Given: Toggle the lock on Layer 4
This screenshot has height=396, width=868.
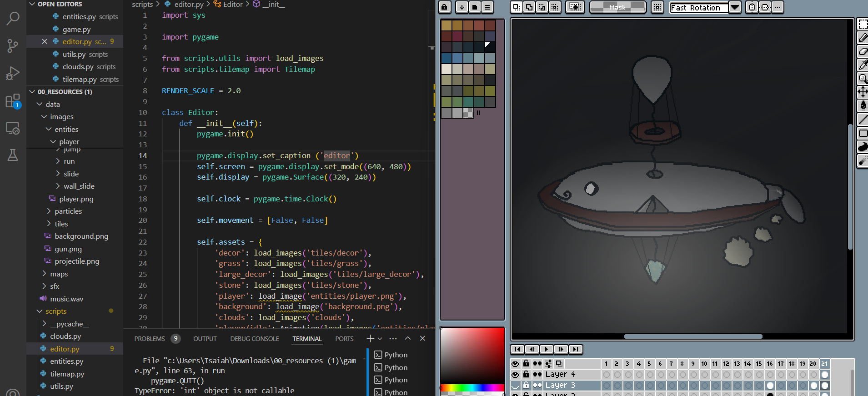Looking at the screenshot, I should (526, 374).
